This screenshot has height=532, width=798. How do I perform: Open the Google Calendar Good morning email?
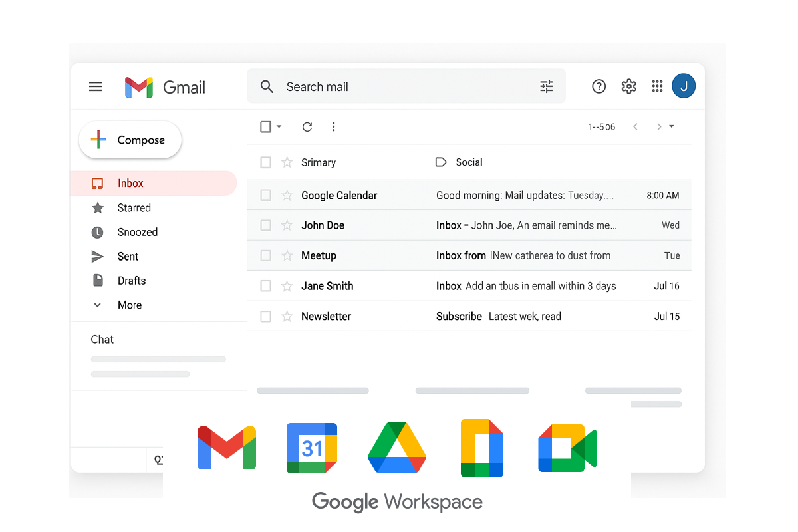click(x=469, y=196)
